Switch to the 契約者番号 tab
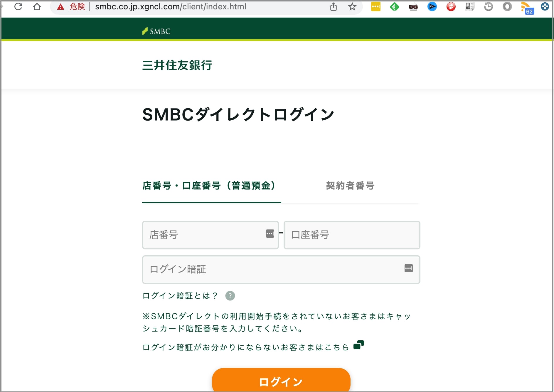The width and height of the screenshot is (554, 392). tap(350, 186)
